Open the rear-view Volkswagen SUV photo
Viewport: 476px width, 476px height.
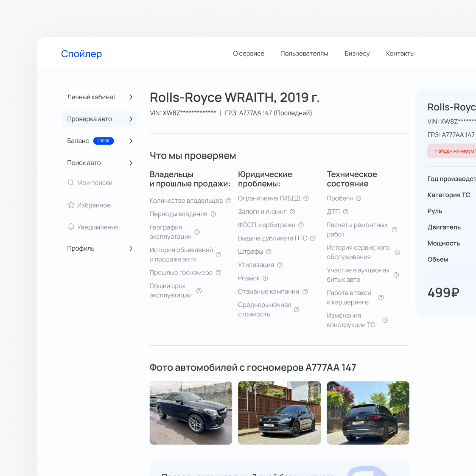coord(368,413)
